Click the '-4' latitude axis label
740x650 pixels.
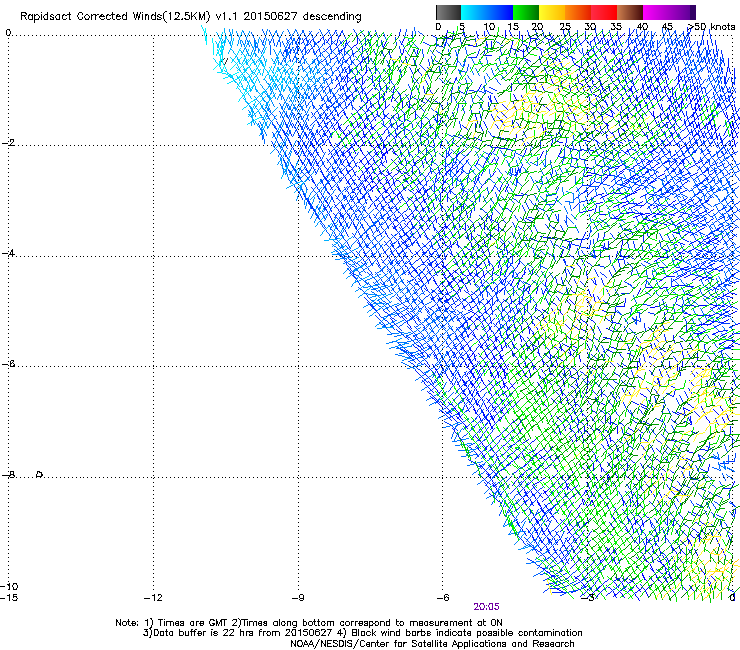[x=8, y=253]
